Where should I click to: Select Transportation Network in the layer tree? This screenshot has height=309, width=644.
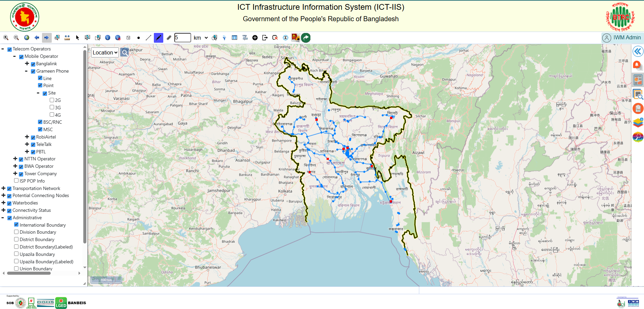[36, 188]
